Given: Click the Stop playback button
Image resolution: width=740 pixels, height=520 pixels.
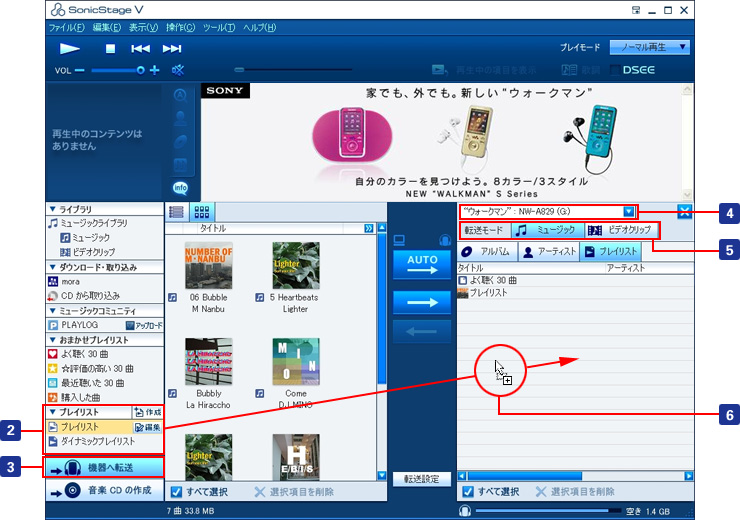Looking at the screenshot, I should coord(111,48).
